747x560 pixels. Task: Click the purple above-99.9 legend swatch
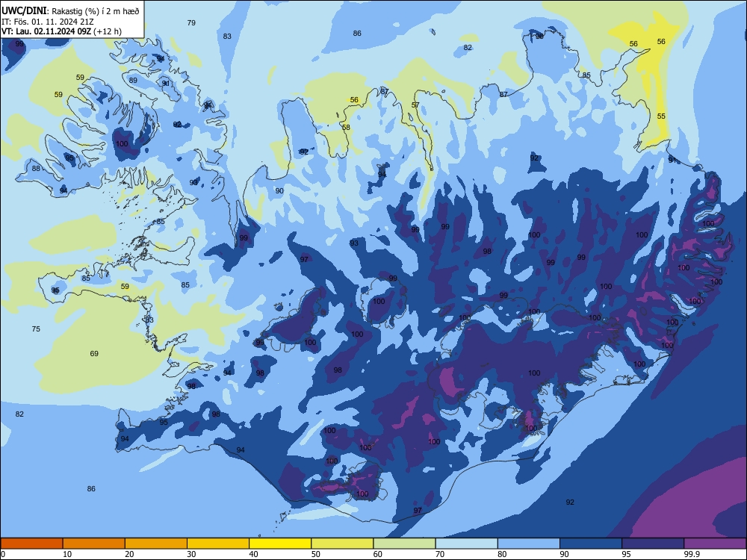715,544
